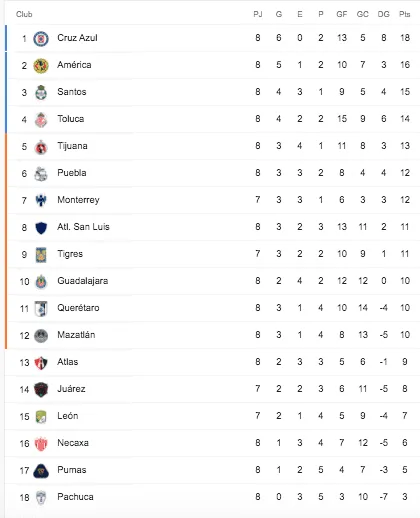This screenshot has width=420, height=518.
Task: Select the Pachuca team name
Action: tap(75, 497)
